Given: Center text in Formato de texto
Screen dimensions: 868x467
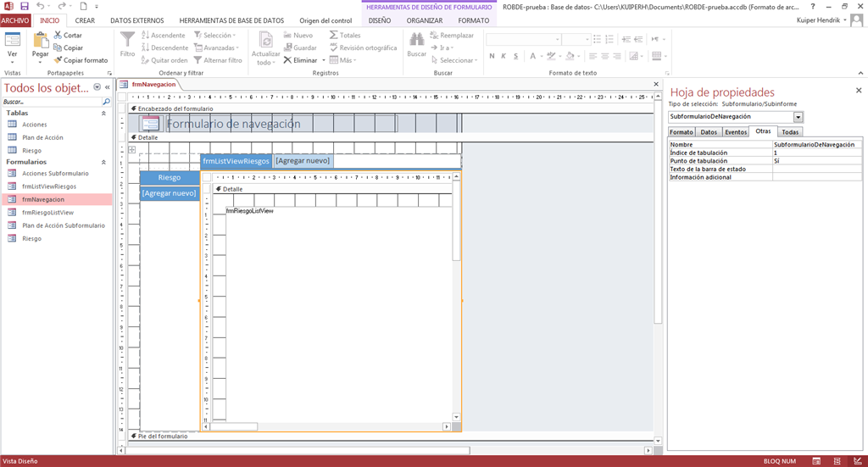Looking at the screenshot, I should point(605,56).
